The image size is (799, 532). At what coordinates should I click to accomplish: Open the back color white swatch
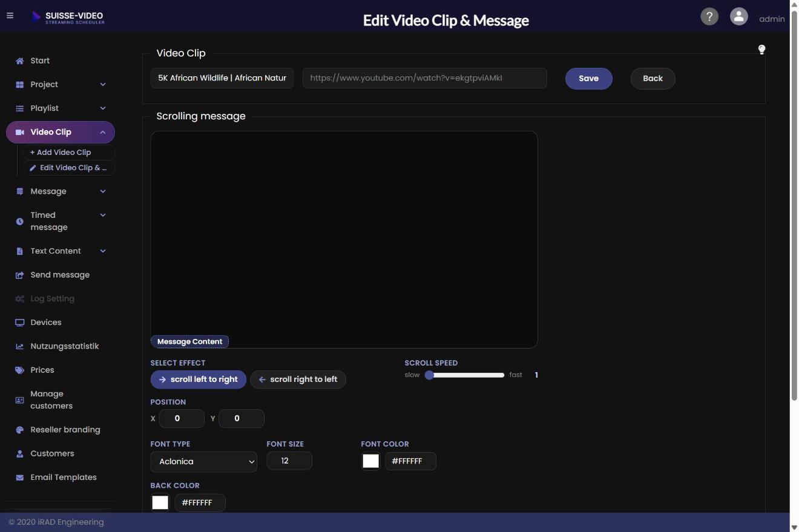160,503
